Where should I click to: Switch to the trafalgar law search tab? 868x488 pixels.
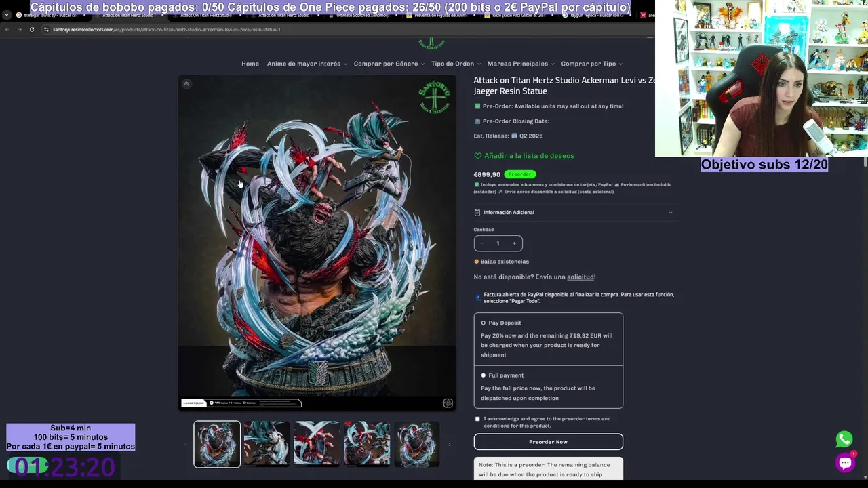[51, 15]
